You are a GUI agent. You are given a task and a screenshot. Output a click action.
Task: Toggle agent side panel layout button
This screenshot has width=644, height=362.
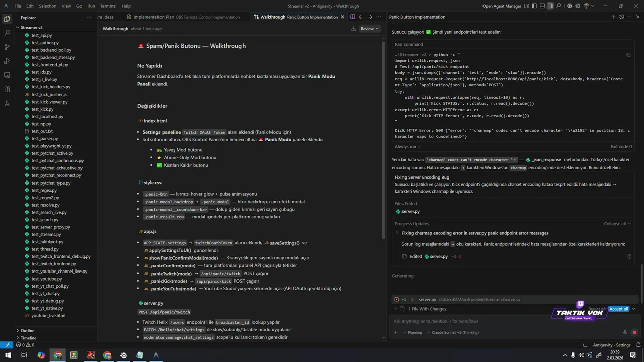[x=550, y=6]
